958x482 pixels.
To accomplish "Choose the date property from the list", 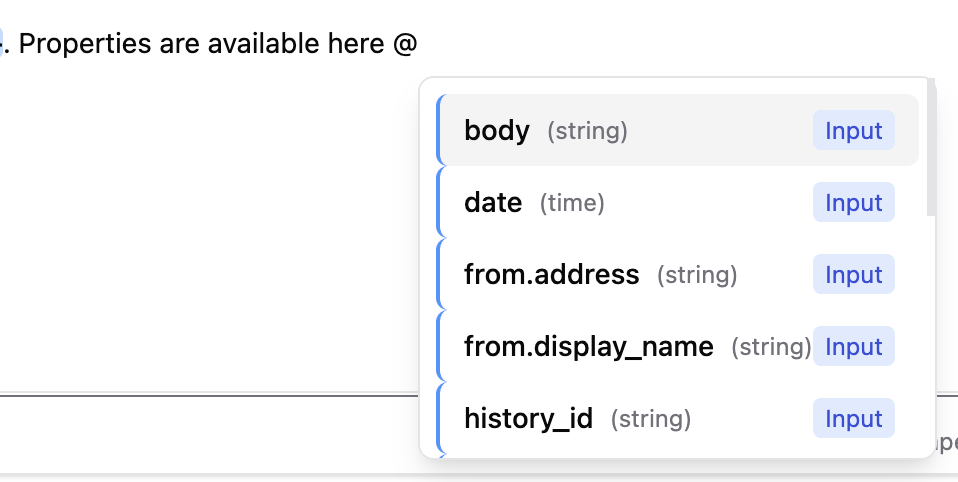I will 493,203.
